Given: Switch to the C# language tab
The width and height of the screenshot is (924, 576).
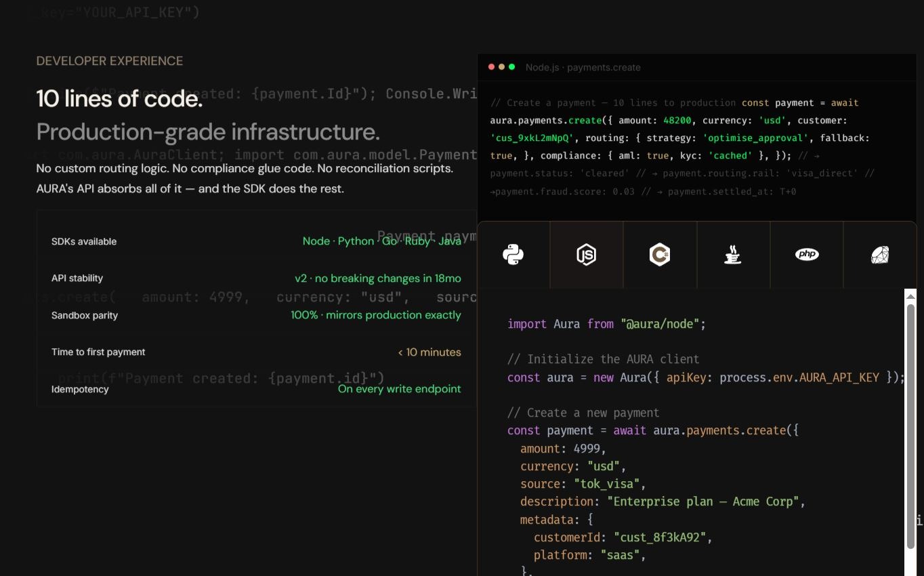Looking at the screenshot, I should pyautogui.click(x=660, y=255).
